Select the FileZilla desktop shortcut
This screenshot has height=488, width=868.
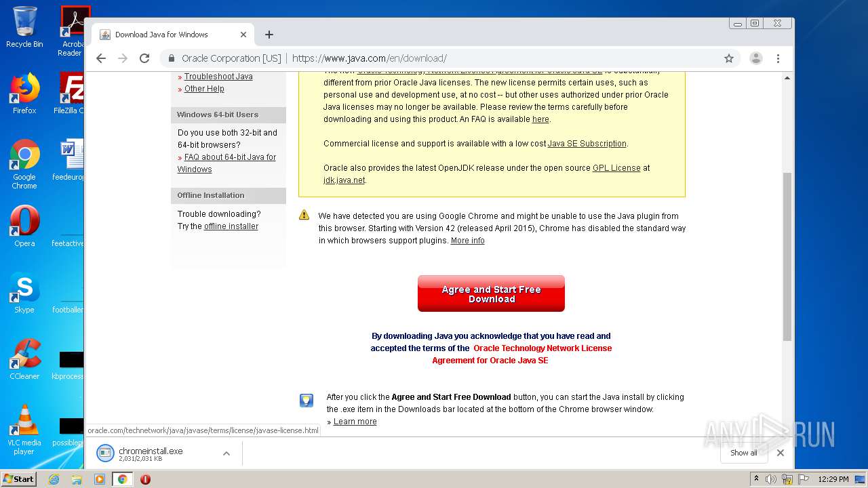(x=69, y=94)
